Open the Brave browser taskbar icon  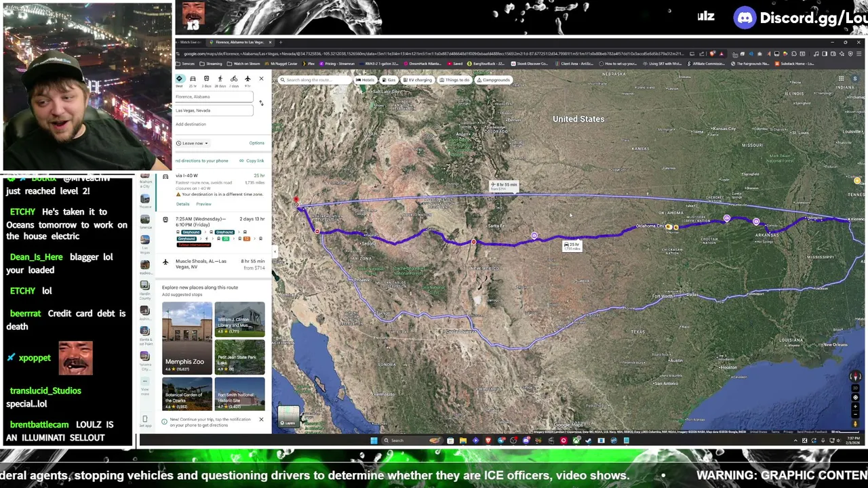coord(488,441)
